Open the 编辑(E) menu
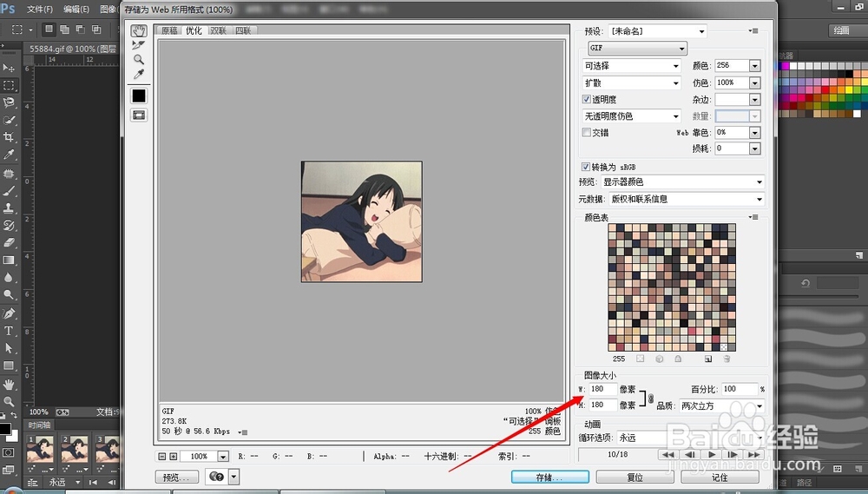Viewport: 868px width, 494px height. pyautogui.click(x=76, y=9)
